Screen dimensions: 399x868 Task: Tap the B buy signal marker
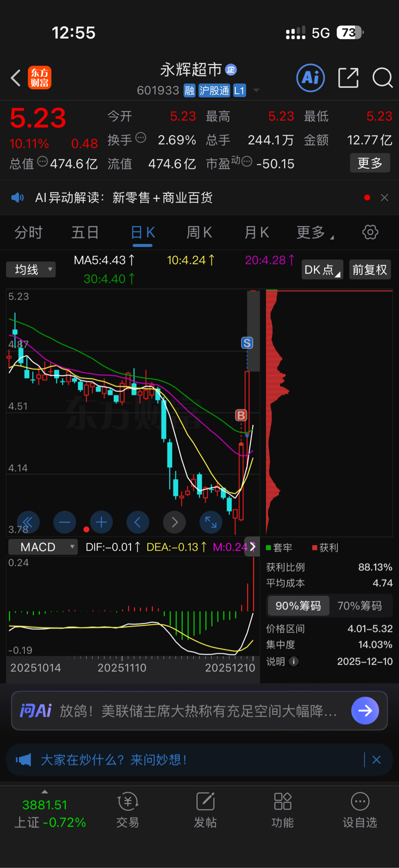point(241,415)
